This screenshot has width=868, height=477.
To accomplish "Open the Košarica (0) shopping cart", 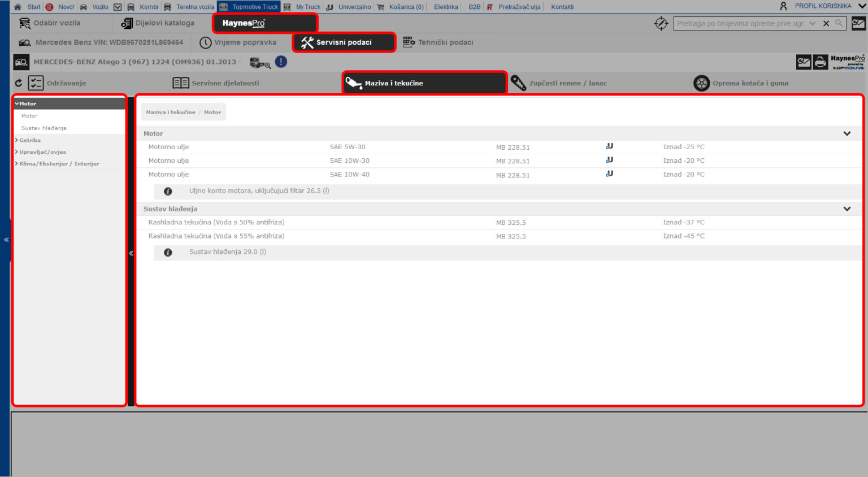I will pyautogui.click(x=406, y=7).
